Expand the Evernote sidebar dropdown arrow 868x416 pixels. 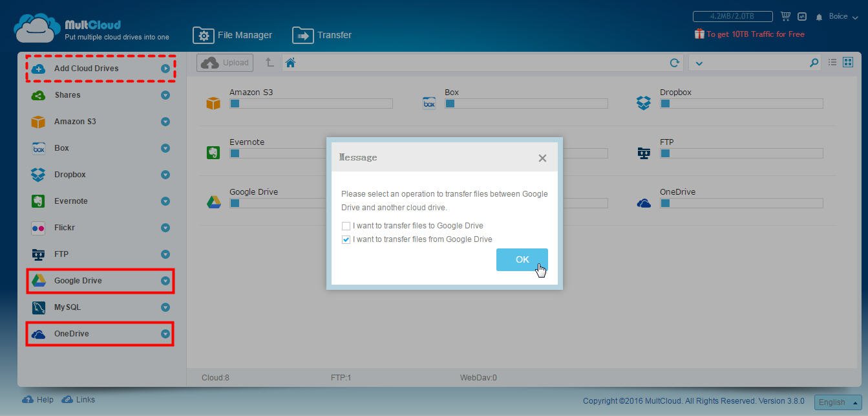165,201
